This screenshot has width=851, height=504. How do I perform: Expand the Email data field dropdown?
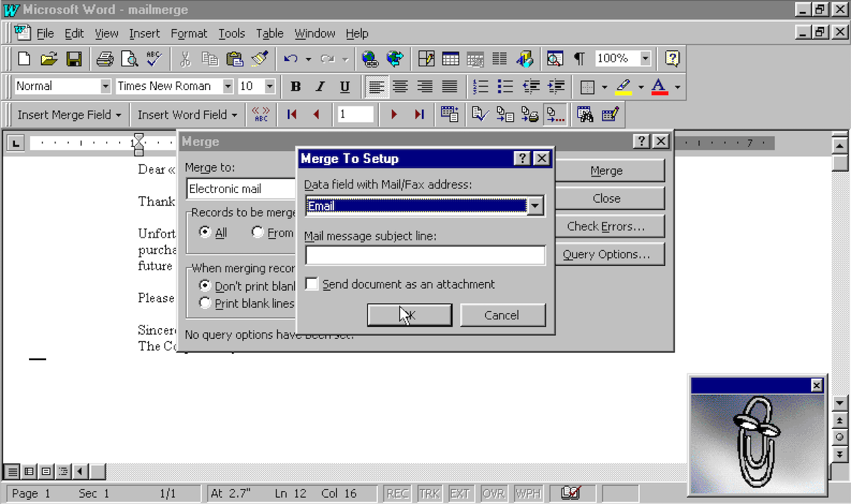click(x=535, y=206)
